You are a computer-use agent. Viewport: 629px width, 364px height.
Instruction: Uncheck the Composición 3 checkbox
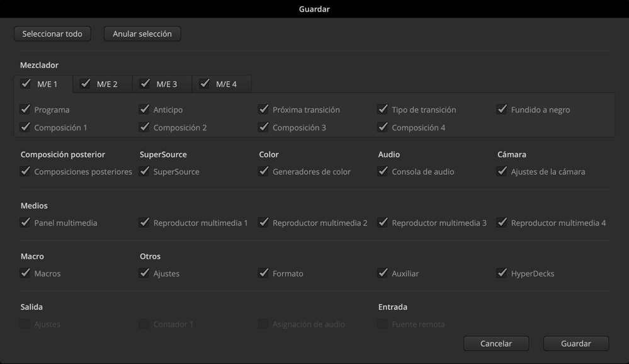pyautogui.click(x=264, y=127)
